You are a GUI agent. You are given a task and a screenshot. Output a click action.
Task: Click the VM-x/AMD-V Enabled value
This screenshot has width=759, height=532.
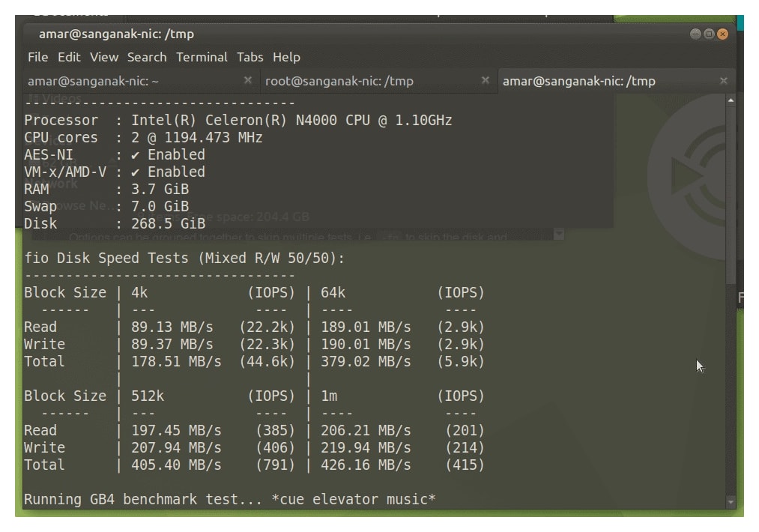(x=168, y=172)
